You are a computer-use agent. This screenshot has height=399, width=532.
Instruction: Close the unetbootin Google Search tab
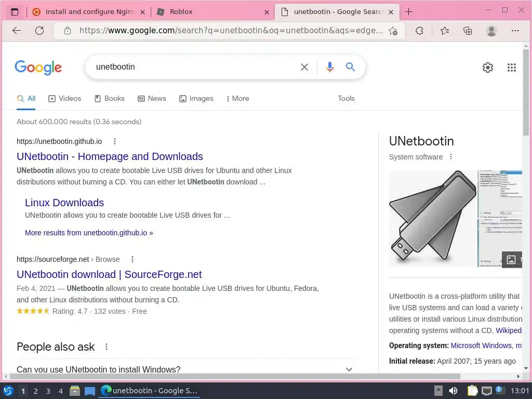[391, 12]
